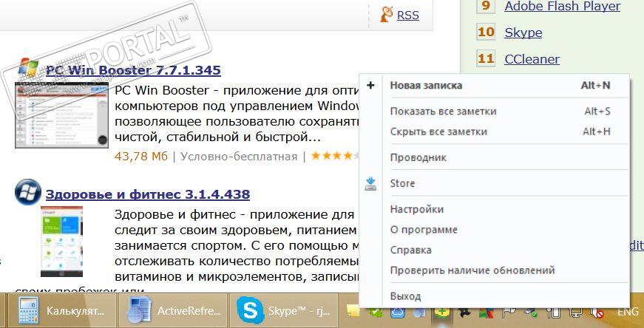Screen dimensions: 644x328
Task: Click the star rating of PC Win Booster
Action: 335,156
